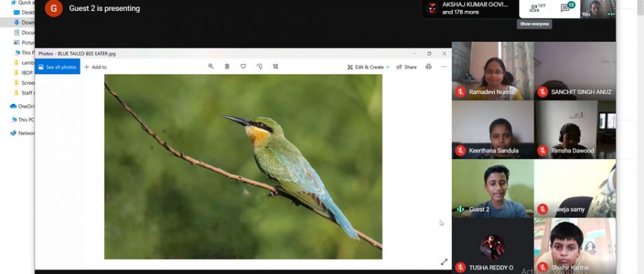The height and width of the screenshot is (274, 644).
Task: Click Add to in Photos toolbar
Action: point(95,67)
